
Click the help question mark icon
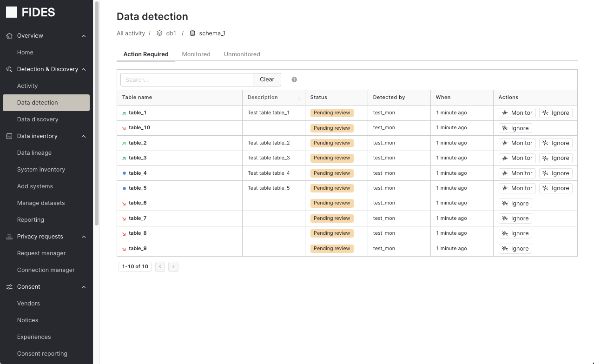(294, 79)
